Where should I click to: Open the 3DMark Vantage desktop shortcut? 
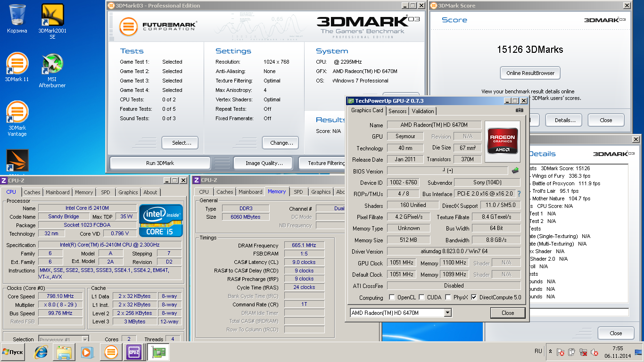coord(17,118)
